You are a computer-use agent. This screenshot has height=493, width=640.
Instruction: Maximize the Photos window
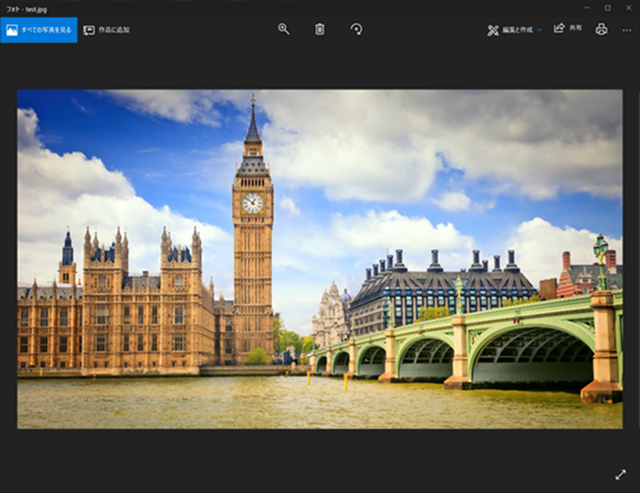point(608,8)
